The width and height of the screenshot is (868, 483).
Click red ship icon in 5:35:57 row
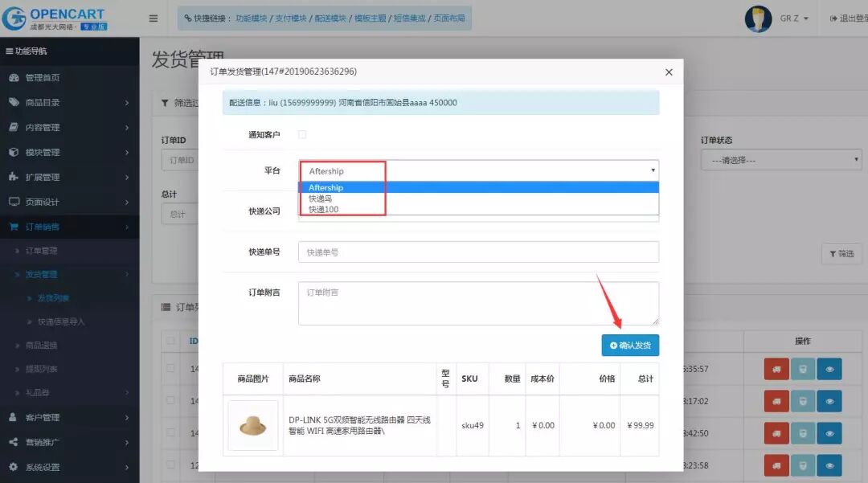[x=776, y=369]
